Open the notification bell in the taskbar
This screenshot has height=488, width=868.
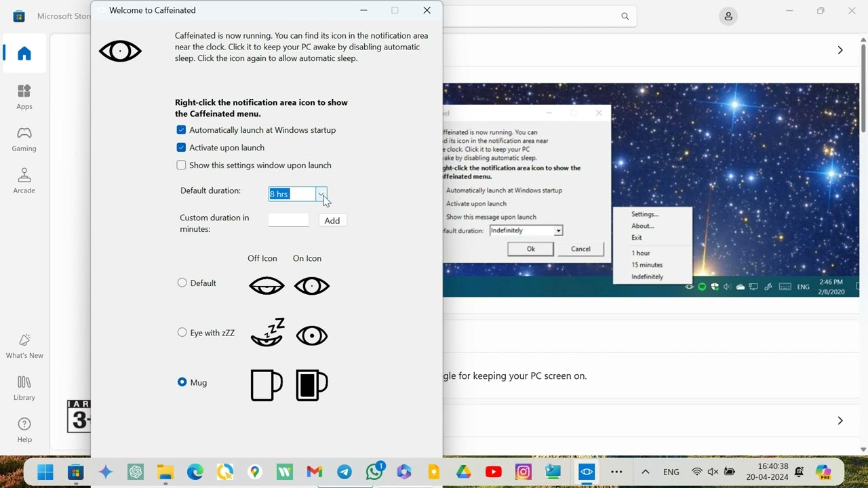[x=799, y=472]
